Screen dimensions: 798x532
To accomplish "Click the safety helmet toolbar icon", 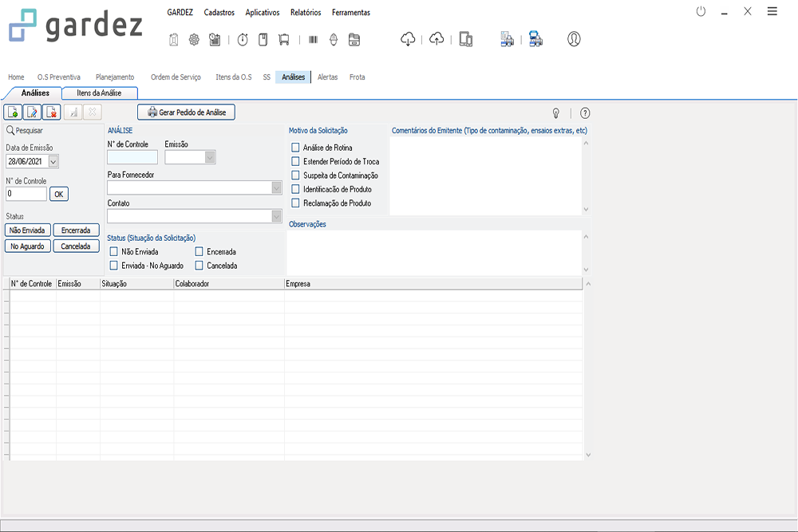I will pyautogui.click(x=334, y=40).
